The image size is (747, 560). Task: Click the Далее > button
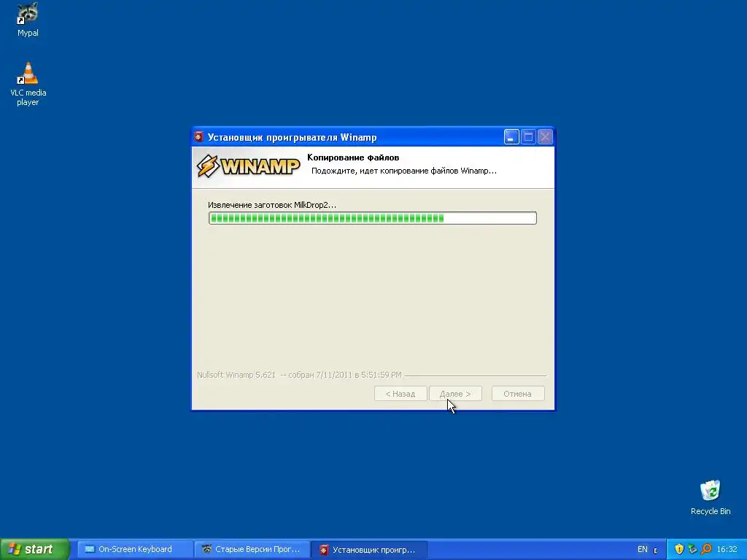pyautogui.click(x=455, y=394)
